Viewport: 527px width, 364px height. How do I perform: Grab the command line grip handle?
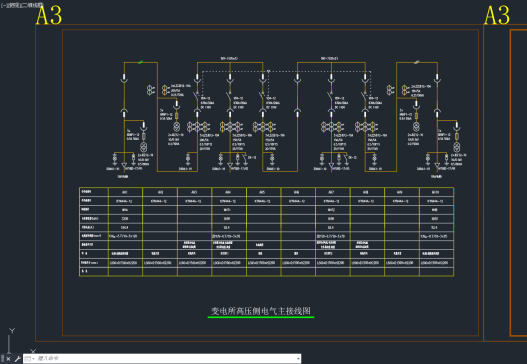pos(2,359)
